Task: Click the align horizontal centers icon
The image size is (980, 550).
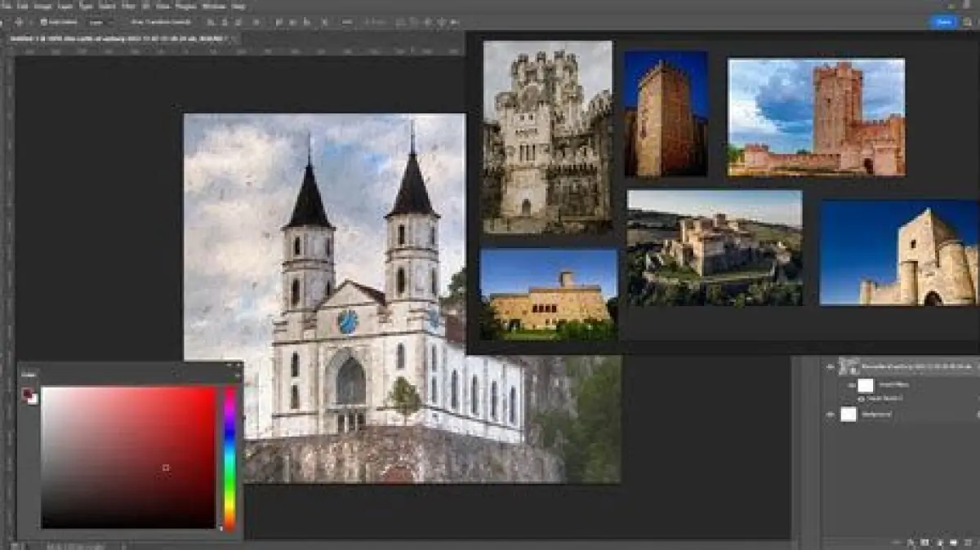Action: coord(224,22)
